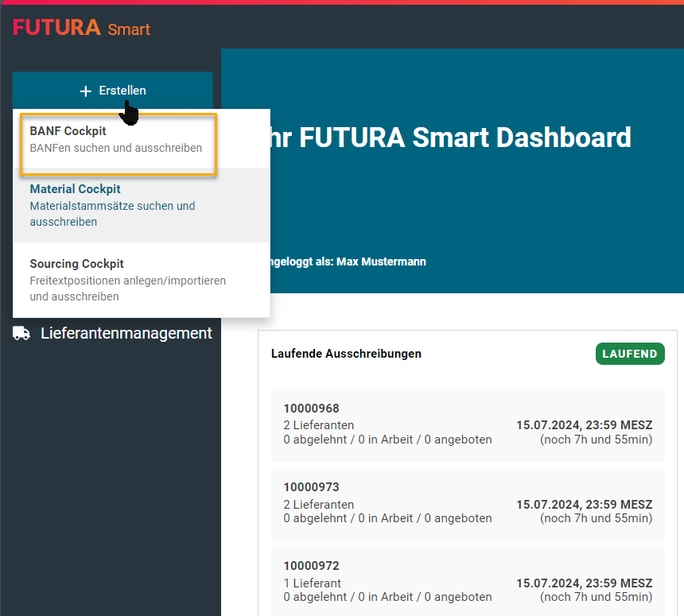
Task: Click '1 Lieferant' in tender 10000972
Action: (x=312, y=583)
